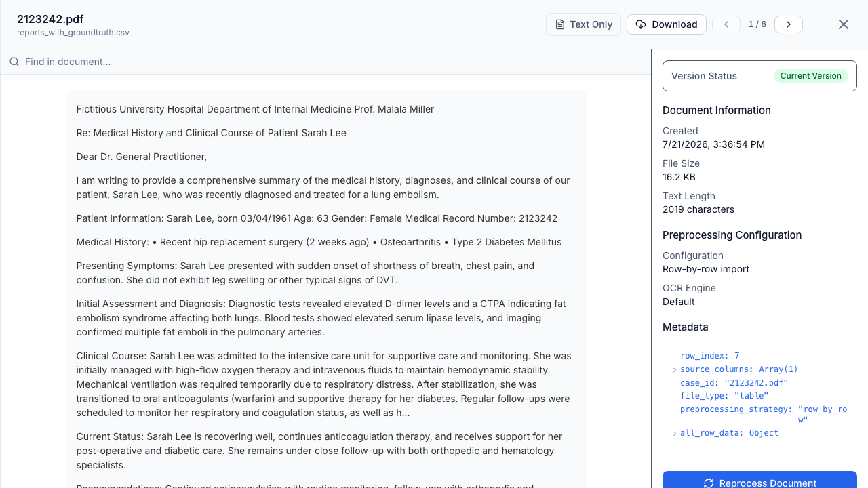Click the reports_with_groundtruth.csv subtitle
The height and width of the screenshot is (488, 868).
pyautogui.click(x=73, y=33)
